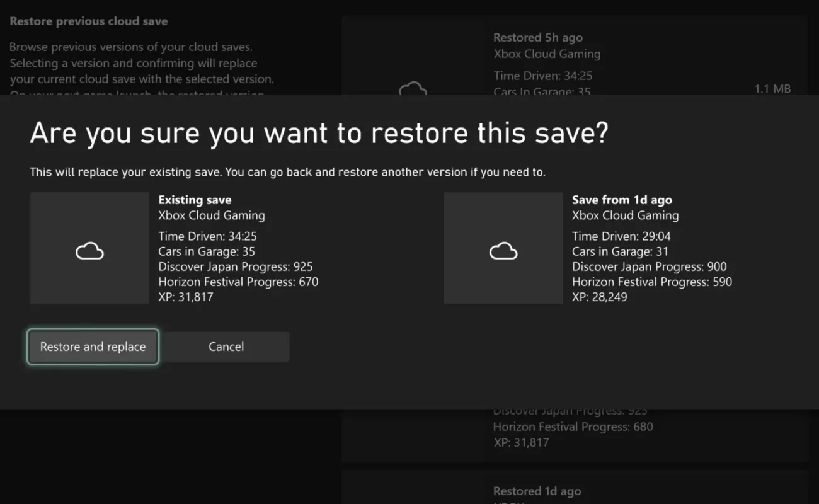Click 'Discover Japan Progress: 900'
The image size is (819, 504).
[650, 266]
